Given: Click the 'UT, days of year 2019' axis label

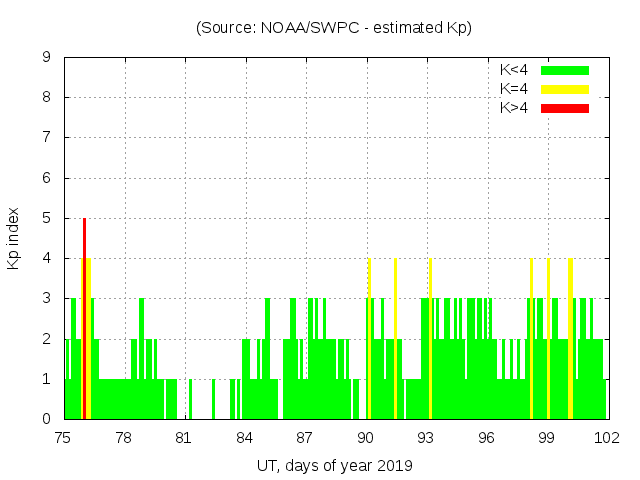Looking at the screenshot, I should point(334,465).
